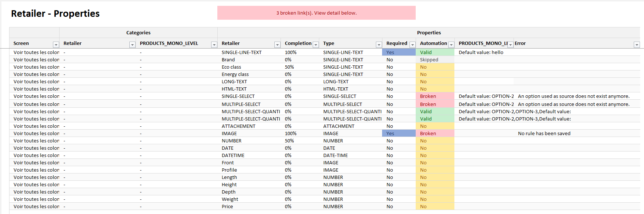This screenshot has width=644, height=214.
Task: Click the green Valid cell for SINGLE-LINE-TEXT
Action: 435,53
